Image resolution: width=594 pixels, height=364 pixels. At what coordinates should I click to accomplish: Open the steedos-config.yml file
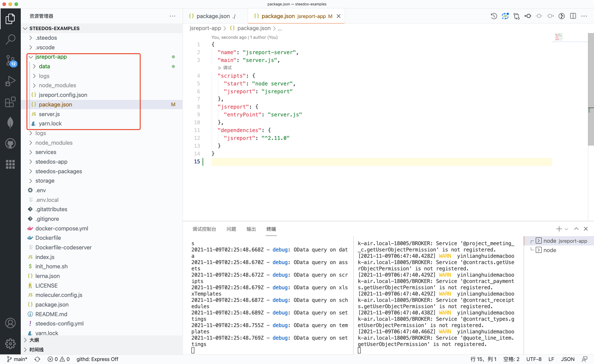tap(102, 324)
